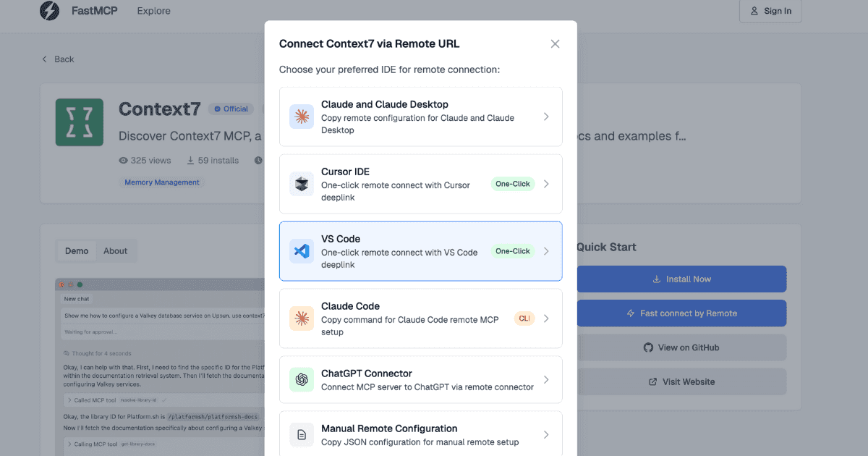The height and width of the screenshot is (456, 868).
Task: Click the Manual Remote Configuration document icon
Action: (x=302, y=434)
